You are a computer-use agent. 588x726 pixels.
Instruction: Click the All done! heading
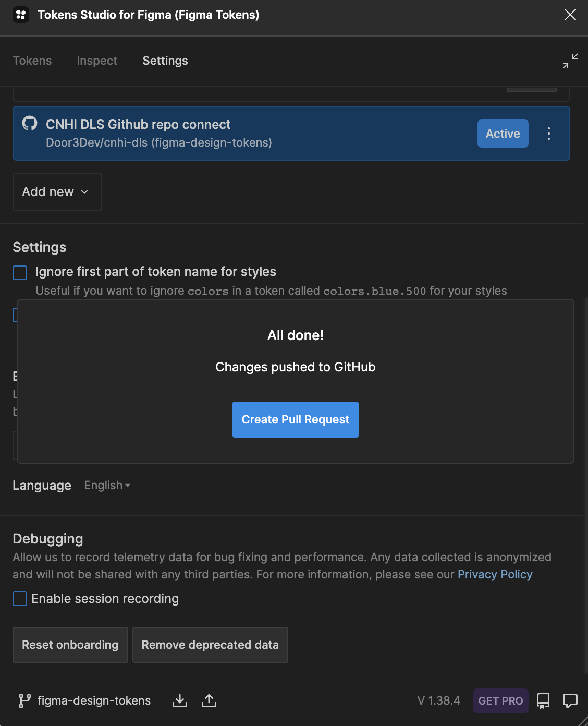point(296,335)
